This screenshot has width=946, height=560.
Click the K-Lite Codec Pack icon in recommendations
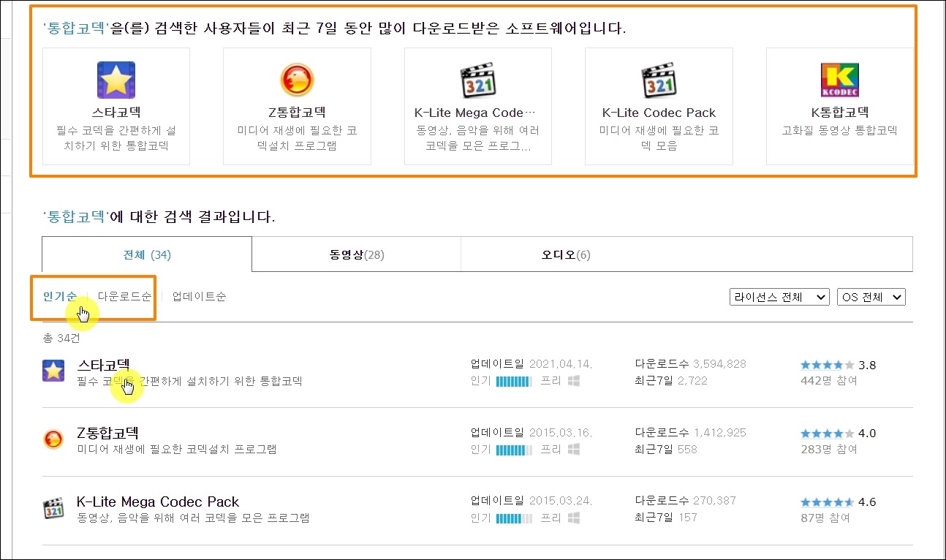(x=659, y=80)
